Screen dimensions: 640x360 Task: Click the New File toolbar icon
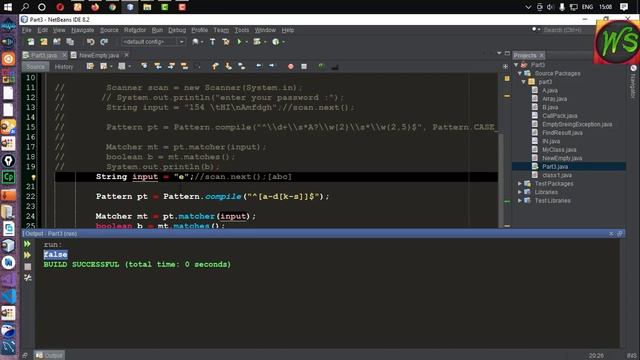(x=31, y=42)
